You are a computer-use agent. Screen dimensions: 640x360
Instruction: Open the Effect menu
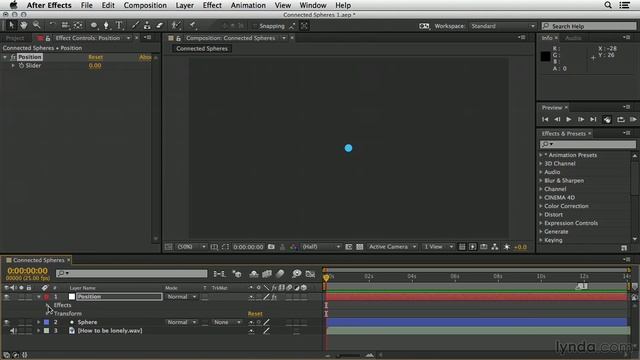[212, 5]
